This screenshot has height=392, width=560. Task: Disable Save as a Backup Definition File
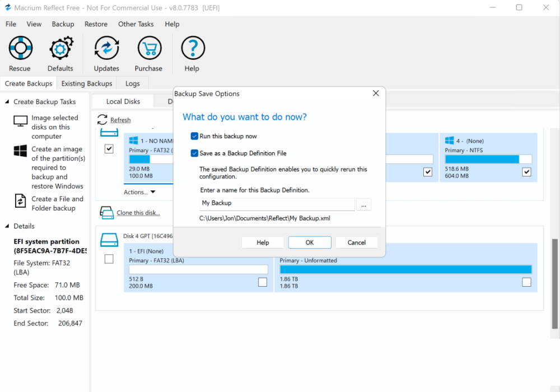tap(195, 153)
